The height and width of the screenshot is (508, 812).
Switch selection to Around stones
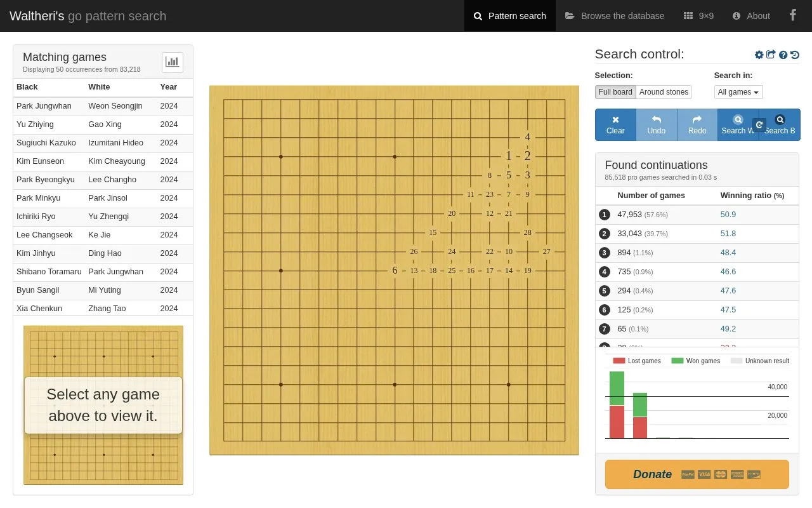pyautogui.click(x=664, y=92)
